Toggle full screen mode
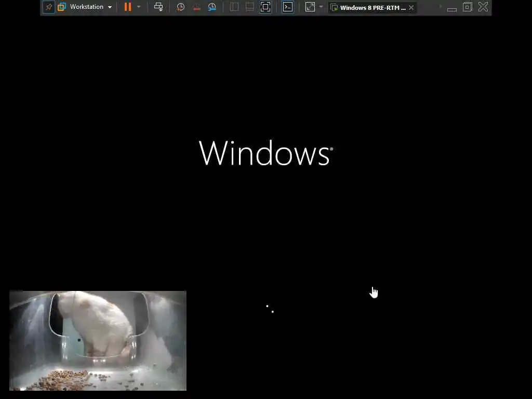Viewport: 532px width, 399px height. tap(265, 7)
